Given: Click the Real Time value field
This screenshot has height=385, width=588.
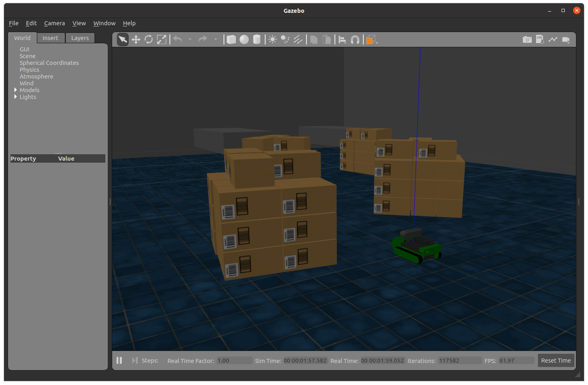Looking at the screenshot, I should coord(383,361).
